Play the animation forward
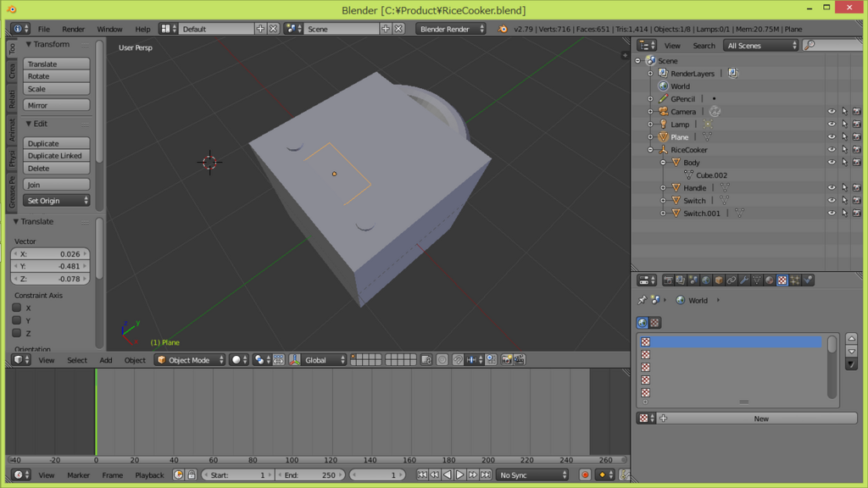Image resolution: width=868 pixels, height=488 pixels. coord(460,475)
